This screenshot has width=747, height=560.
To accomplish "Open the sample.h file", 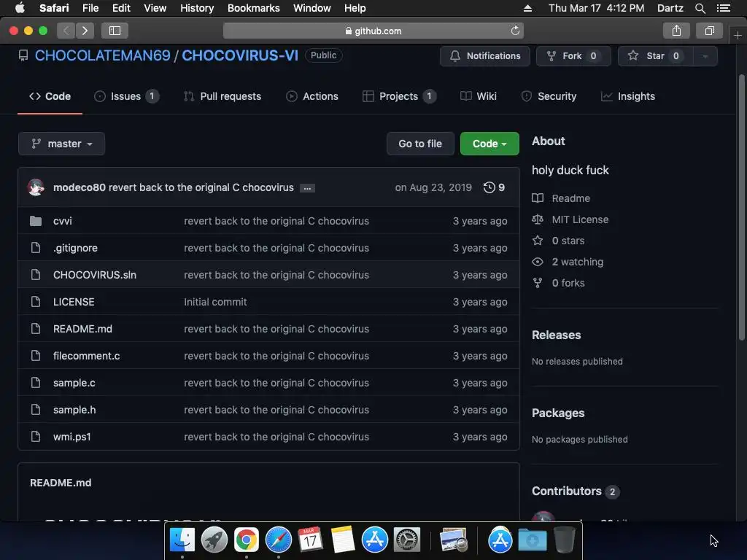I will (x=74, y=410).
